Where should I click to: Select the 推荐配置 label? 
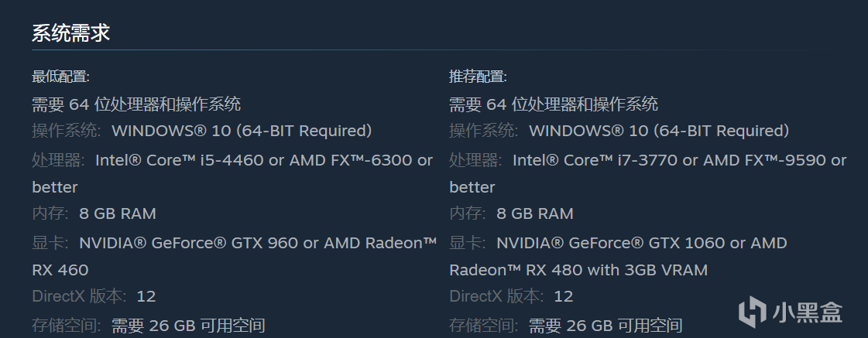478,77
